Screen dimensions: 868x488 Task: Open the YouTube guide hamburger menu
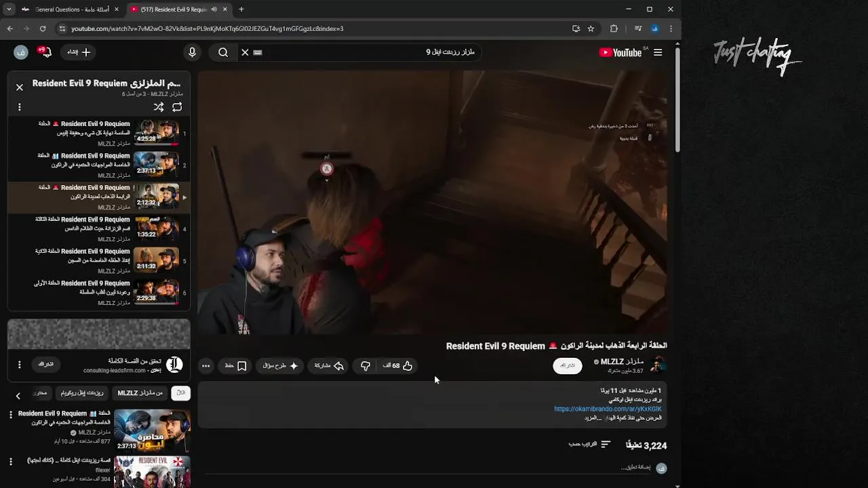tap(658, 52)
